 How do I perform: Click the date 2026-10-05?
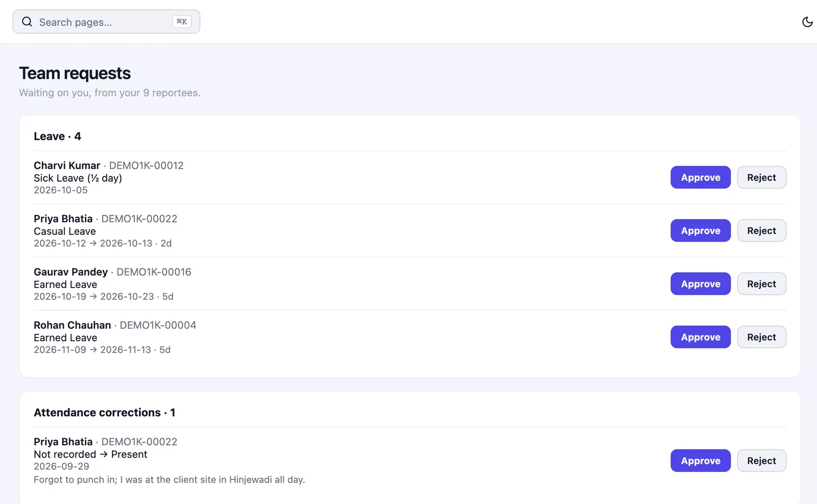(61, 190)
